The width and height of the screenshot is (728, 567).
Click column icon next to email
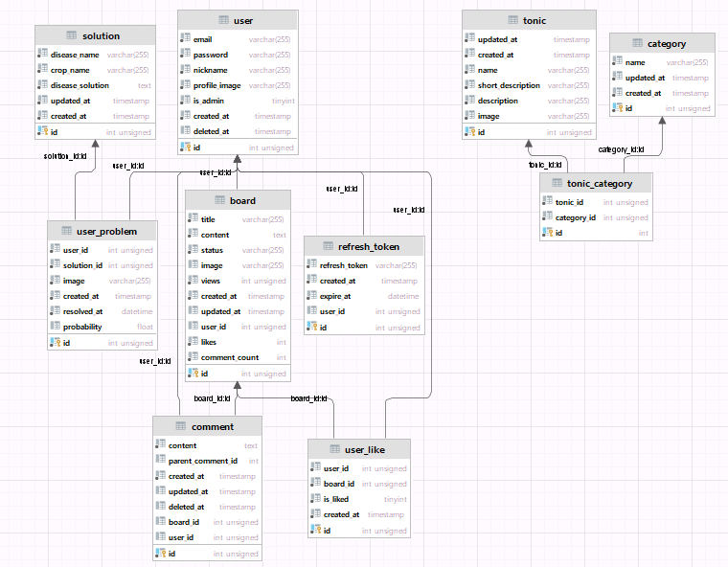point(185,38)
